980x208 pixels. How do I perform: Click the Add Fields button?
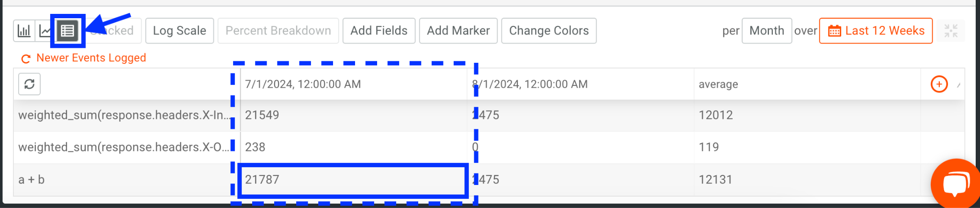point(379,31)
